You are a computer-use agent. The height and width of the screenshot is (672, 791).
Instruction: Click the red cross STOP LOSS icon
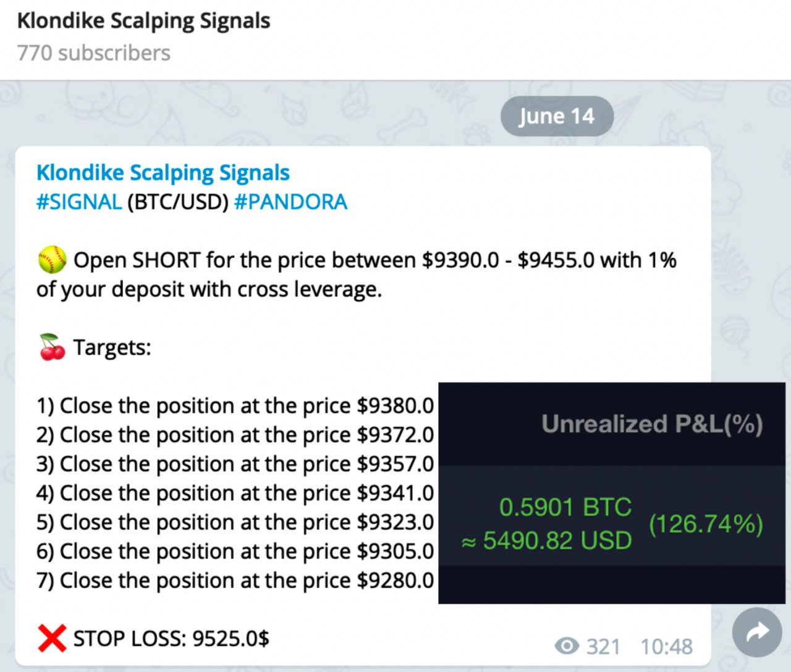[x=52, y=638]
